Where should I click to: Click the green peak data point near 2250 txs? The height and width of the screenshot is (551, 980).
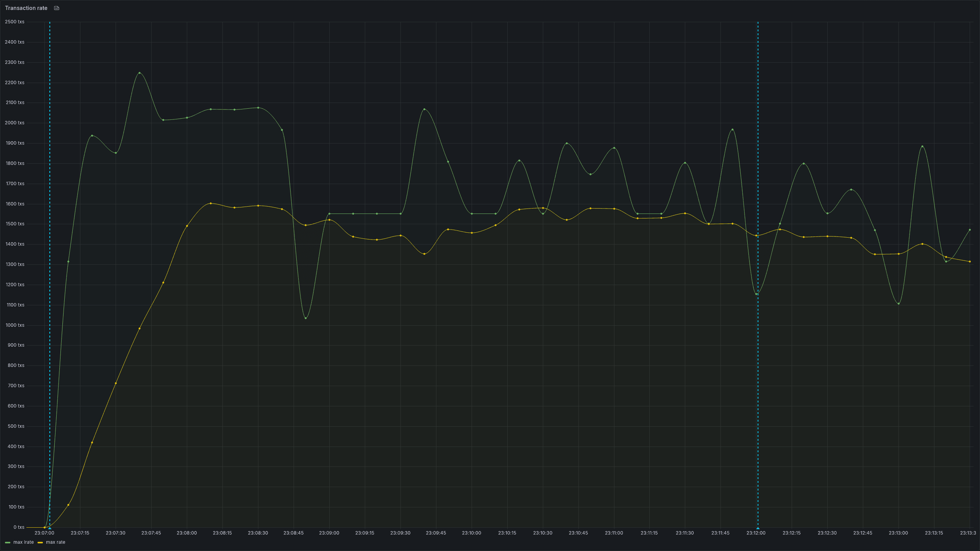[x=139, y=73]
